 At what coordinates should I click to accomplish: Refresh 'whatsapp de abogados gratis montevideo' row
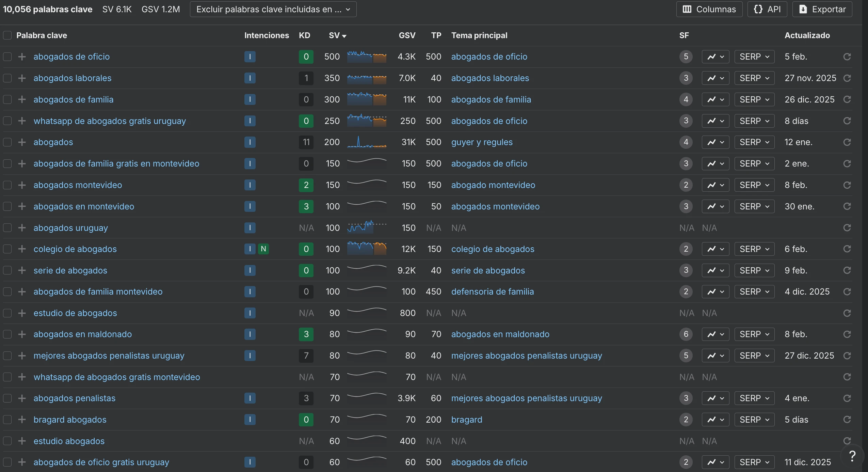click(x=847, y=377)
